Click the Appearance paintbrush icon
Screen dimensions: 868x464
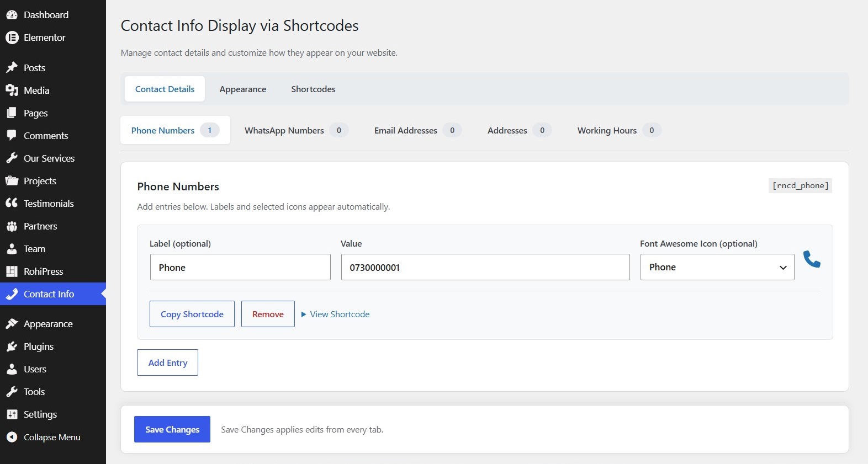click(x=12, y=324)
